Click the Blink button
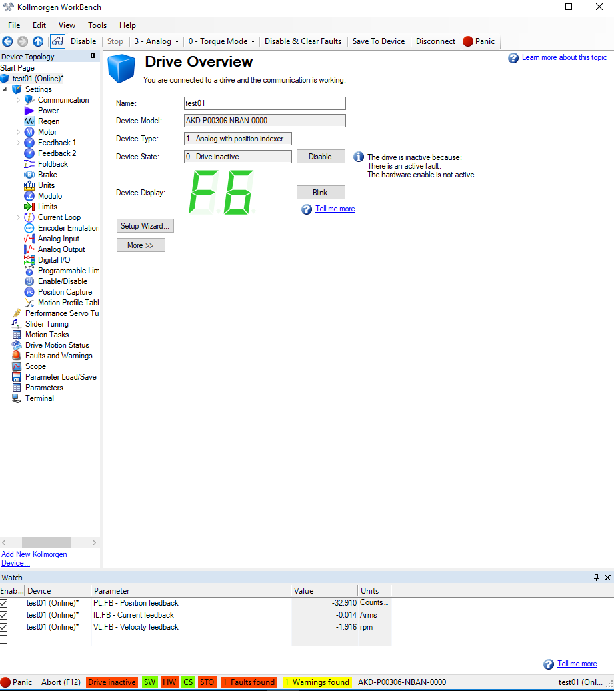The width and height of the screenshot is (616, 691). (x=321, y=192)
